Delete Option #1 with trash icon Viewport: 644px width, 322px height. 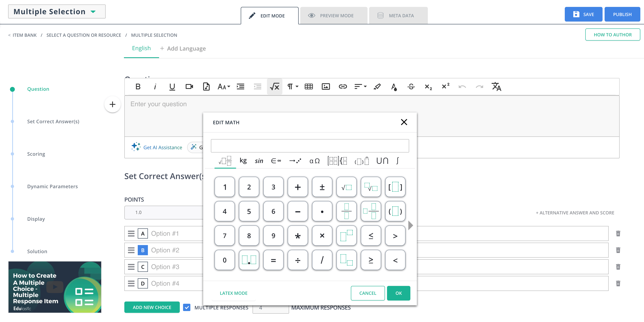click(x=618, y=233)
